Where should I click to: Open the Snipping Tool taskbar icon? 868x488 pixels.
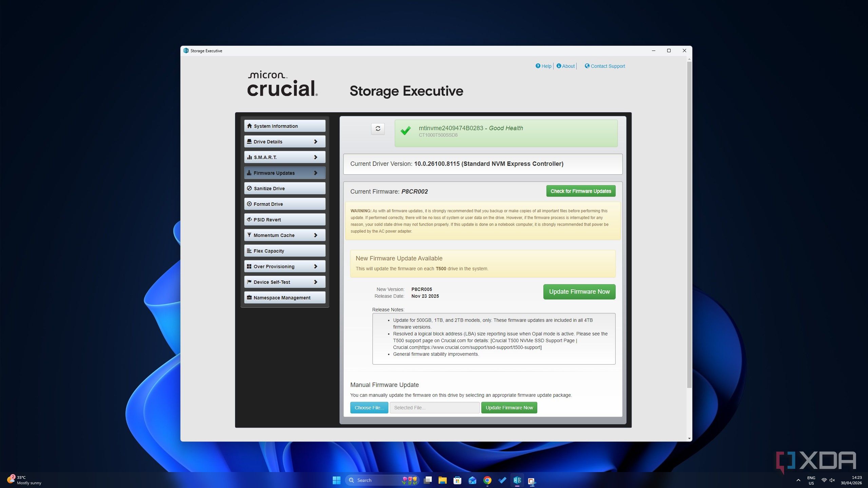(532, 480)
